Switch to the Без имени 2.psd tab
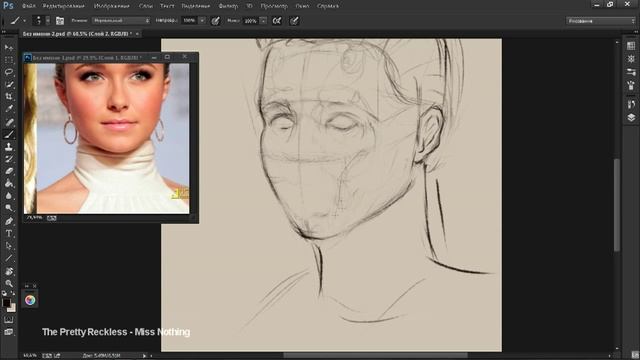The width and height of the screenshot is (640, 360). pos(77,34)
